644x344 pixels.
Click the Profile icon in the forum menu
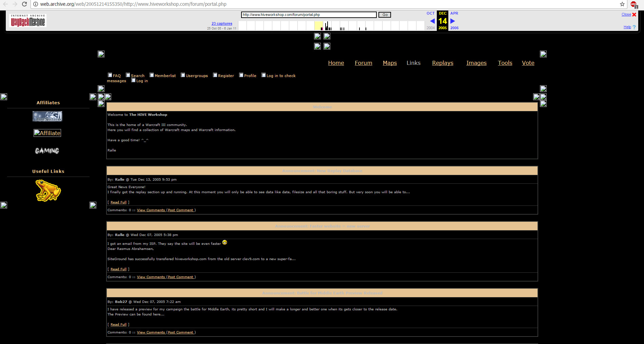pyautogui.click(x=241, y=75)
